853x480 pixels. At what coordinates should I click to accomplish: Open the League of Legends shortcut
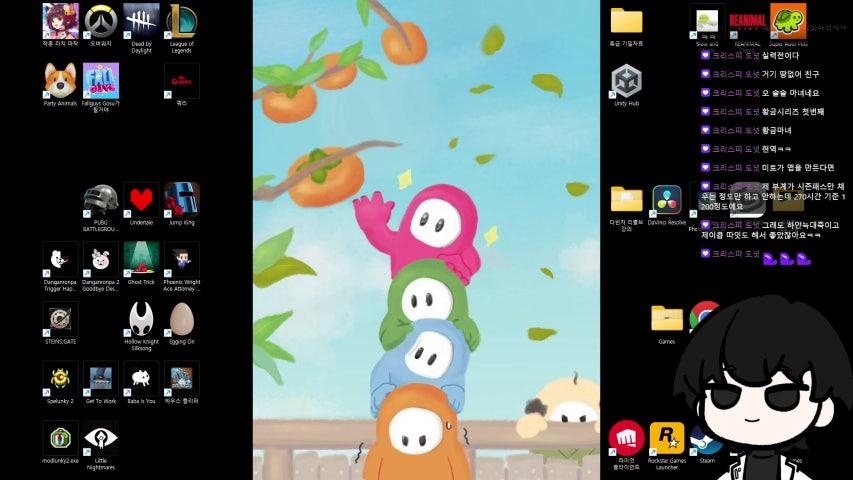181,21
